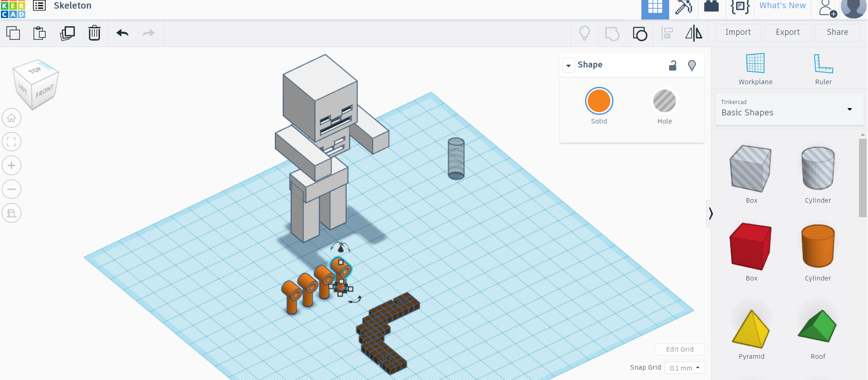This screenshot has width=868, height=380.
Task: Select the transparent cylinder on workplane
Action: [x=456, y=158]
